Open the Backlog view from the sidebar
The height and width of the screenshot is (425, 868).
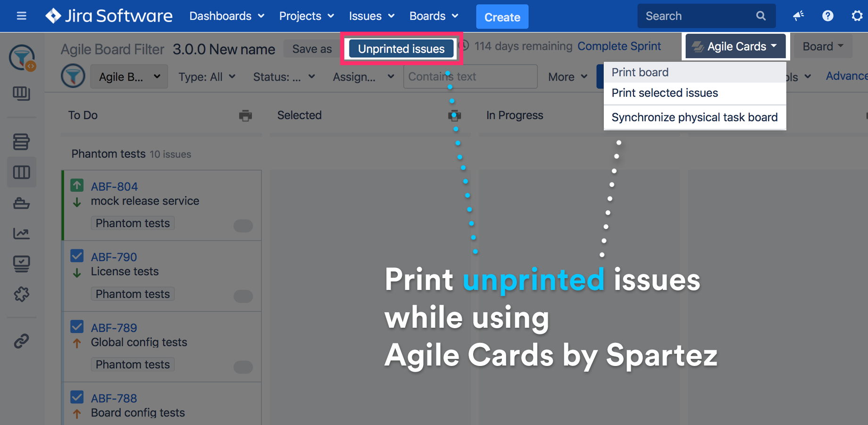(22, 142)
